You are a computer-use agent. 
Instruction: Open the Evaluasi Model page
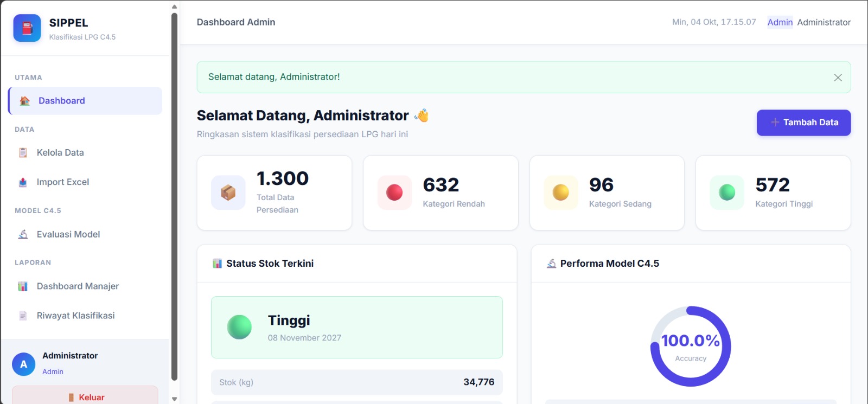tap(85, 234)
